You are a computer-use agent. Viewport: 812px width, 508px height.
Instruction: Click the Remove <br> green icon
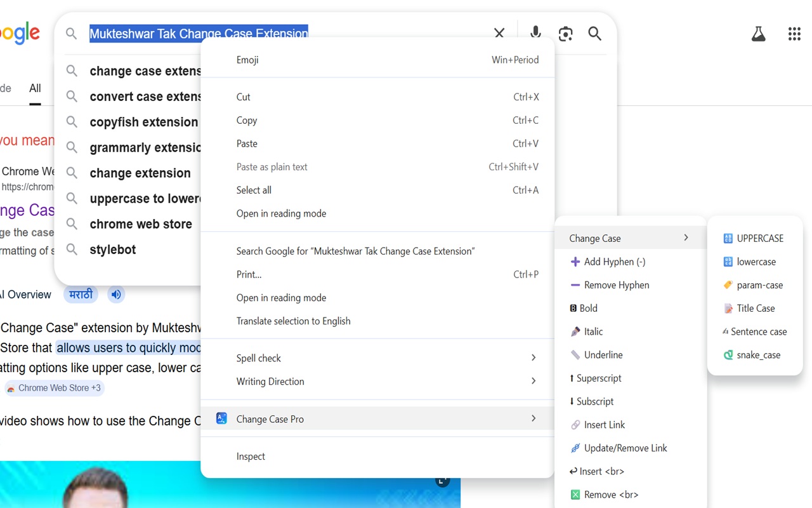coord(575,495)
